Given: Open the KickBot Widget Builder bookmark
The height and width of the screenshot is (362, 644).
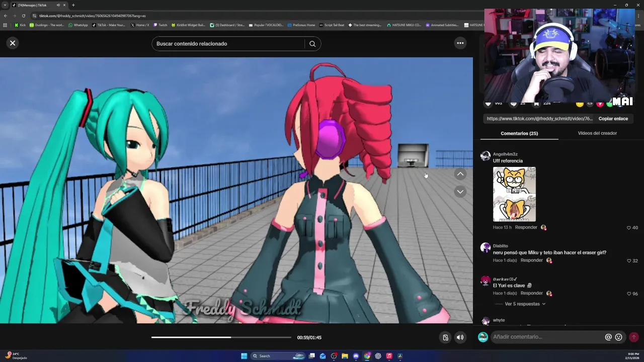Looking at the screenshot, I should click(188, 25).
